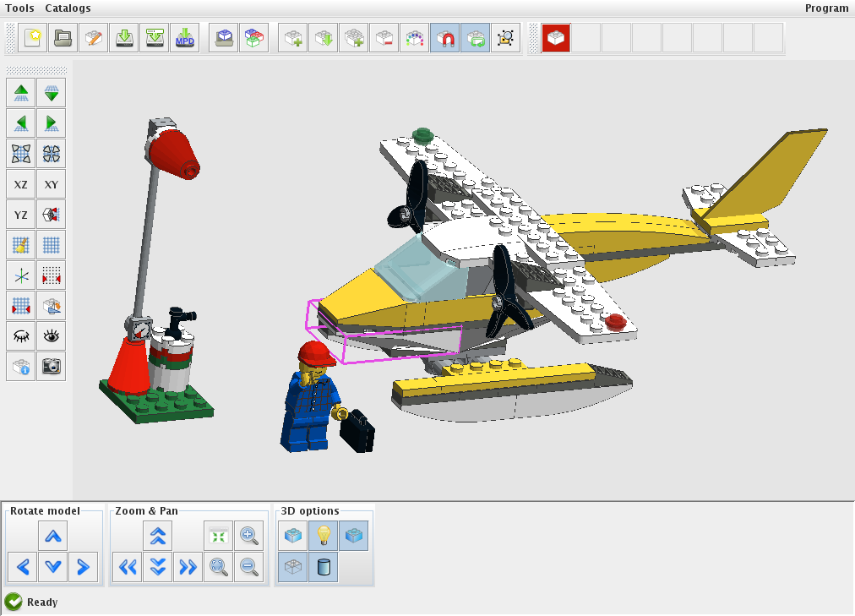Create a new model with the starred page icon

pyautogui.click(x=32, y=38)
